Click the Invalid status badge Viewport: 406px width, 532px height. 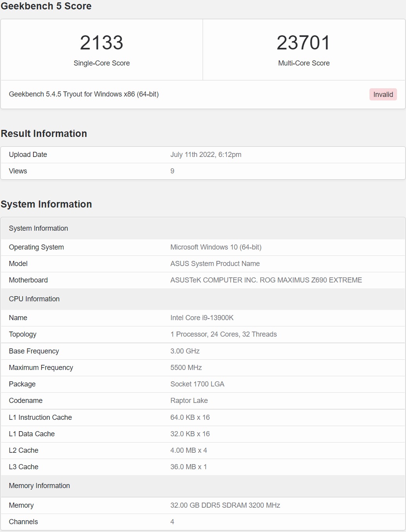click(x=383, y=95)
